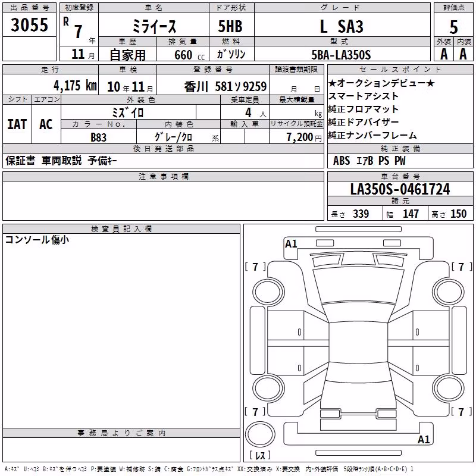Click the A1 mark at bottom-right of car diagram
This screenshot has height=476, width=476.
(424, 439)
